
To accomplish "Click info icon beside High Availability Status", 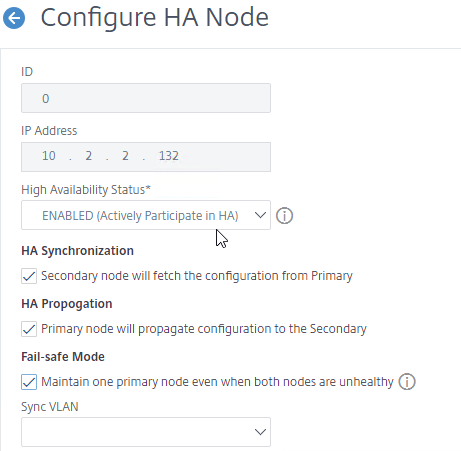I will coord(284,216).
